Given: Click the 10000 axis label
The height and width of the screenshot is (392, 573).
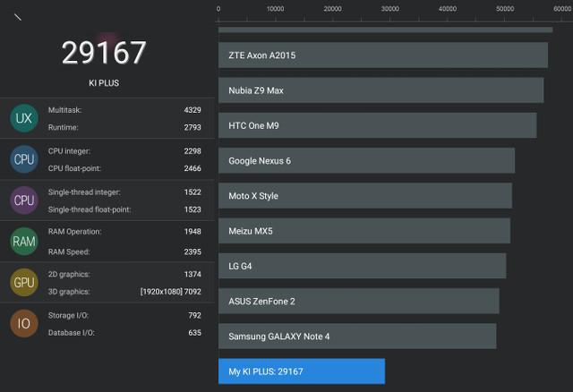Looking at the screenshot, I should [x=275, y=9].
